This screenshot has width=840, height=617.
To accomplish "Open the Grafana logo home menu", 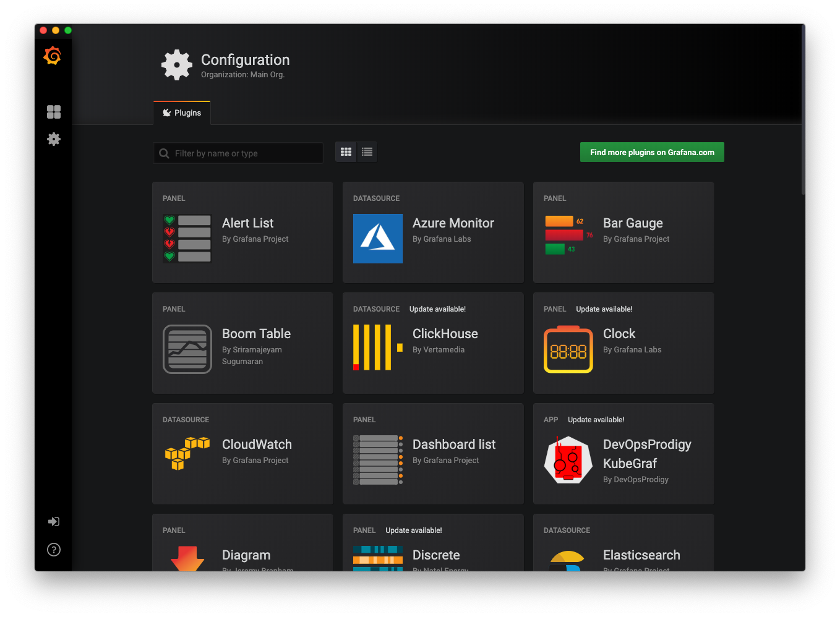I will (53, 56).
